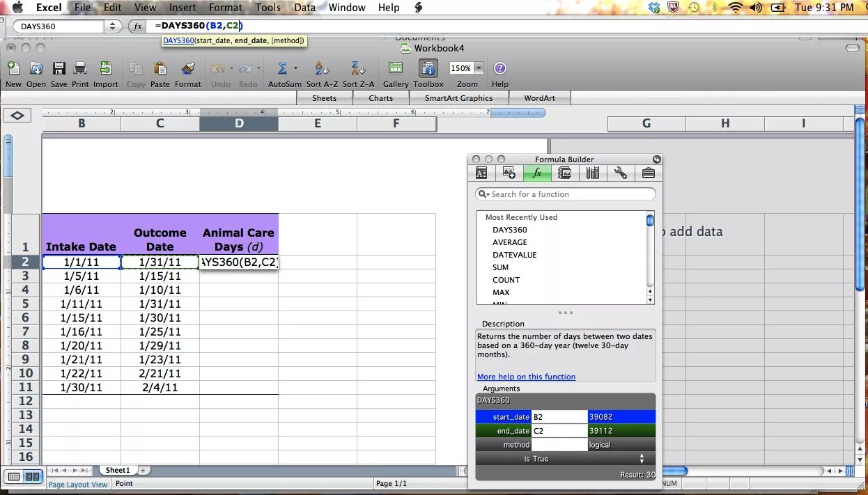Viewport: 868px width, 495px height.
Task: Click the AutoSum sigma icon
Action: coord(282,68)
